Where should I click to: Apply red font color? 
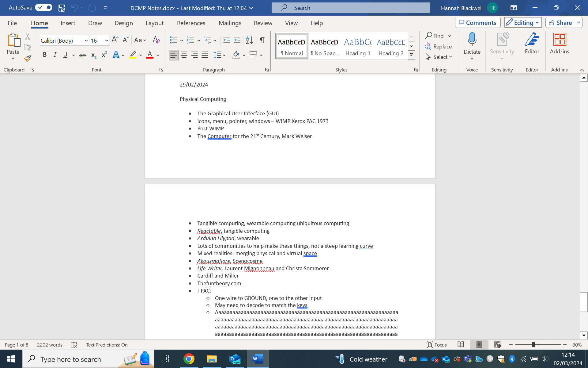150,55
